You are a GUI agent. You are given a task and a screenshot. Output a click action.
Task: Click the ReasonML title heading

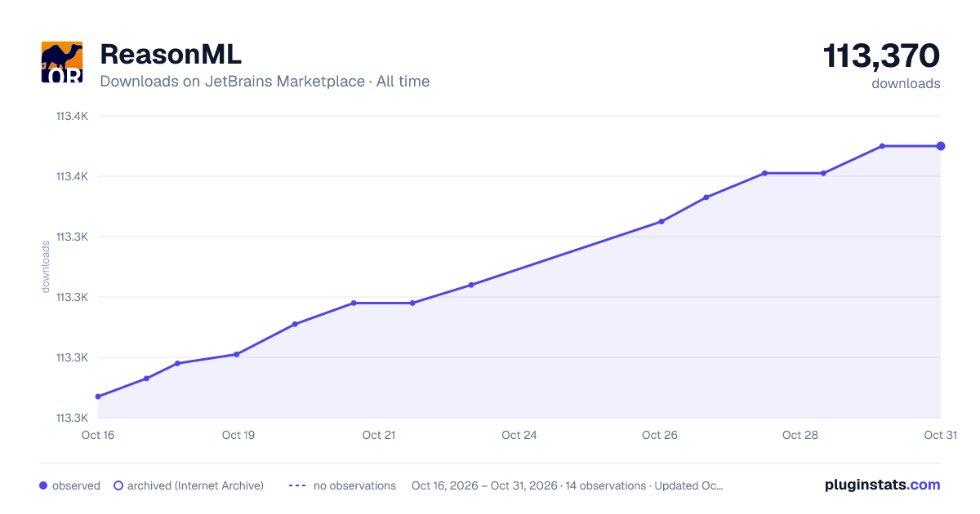tap(171, 55)
